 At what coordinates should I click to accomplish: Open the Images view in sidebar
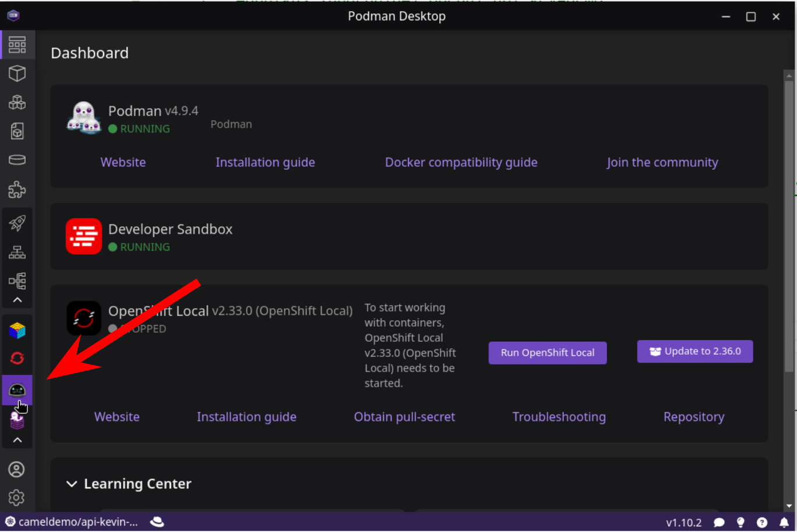[17, 131]
